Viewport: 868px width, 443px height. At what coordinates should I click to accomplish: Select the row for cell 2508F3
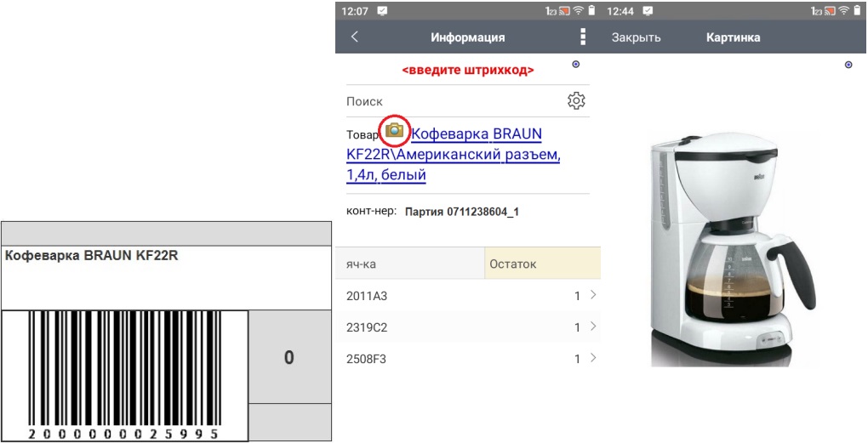pyautogui.click(x=468, y=359)
